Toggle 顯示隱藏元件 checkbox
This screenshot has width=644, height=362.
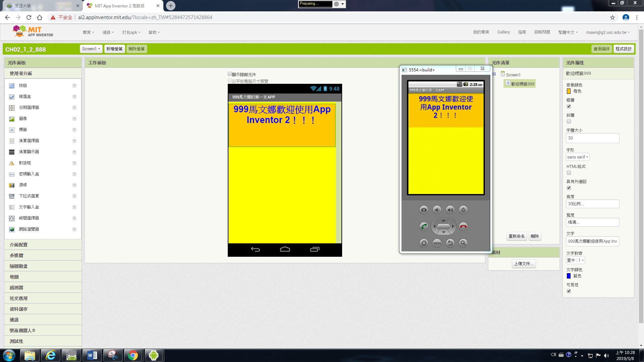coord(230,74)
